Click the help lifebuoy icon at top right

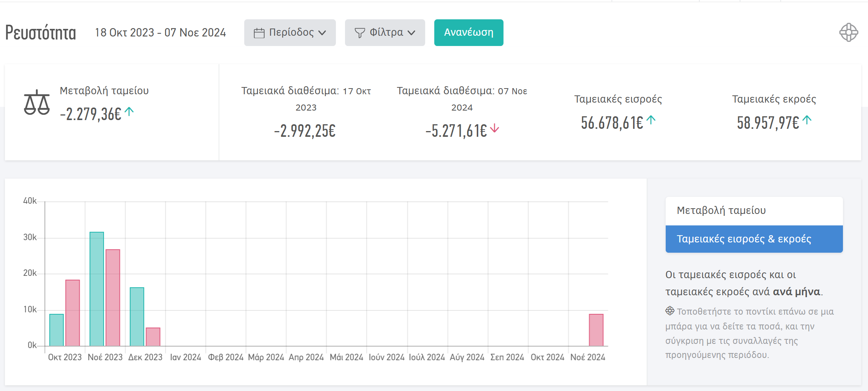(848, 32)
